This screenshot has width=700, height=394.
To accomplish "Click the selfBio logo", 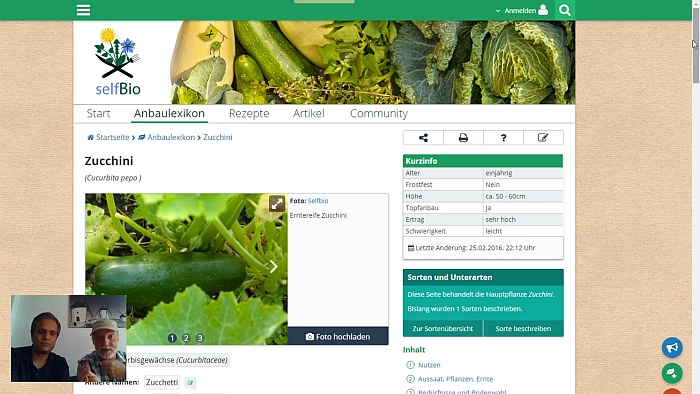I will pos(117,62).
